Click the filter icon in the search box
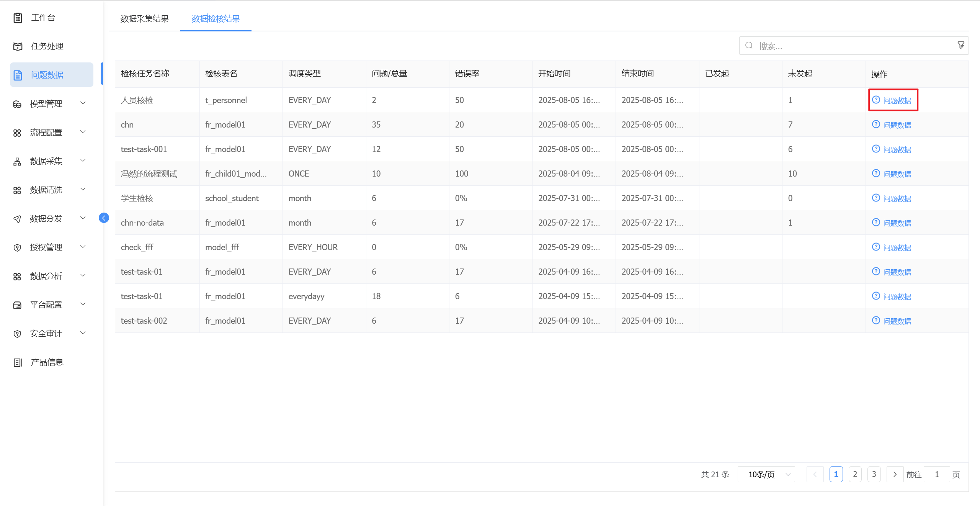Viewport: 980px width, 506px height. tap(960, 46)
